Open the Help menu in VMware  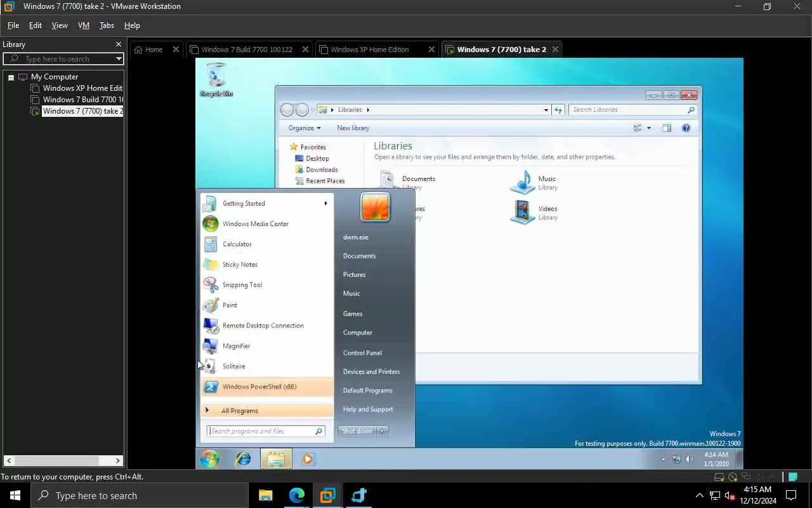[132, 25]
